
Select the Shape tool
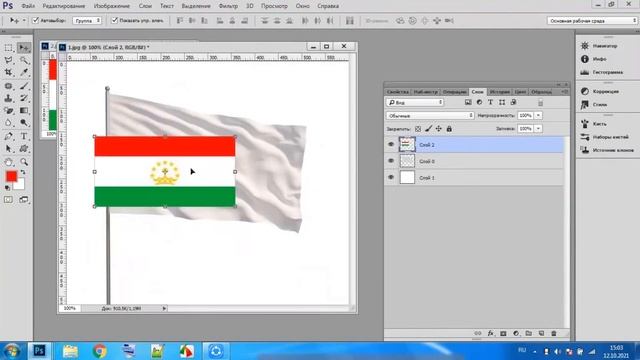[24, 149]
